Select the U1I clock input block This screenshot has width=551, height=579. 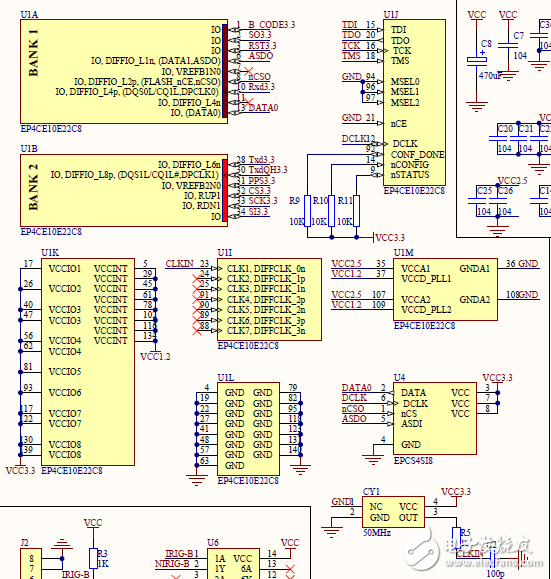coord(269,299)
